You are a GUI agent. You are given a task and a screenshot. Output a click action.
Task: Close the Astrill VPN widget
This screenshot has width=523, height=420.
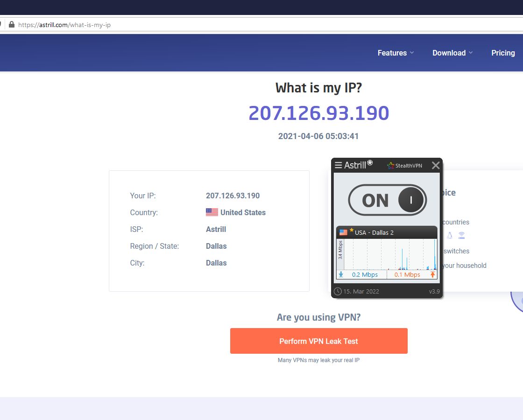pyautogui.click(x=435, y=165)
